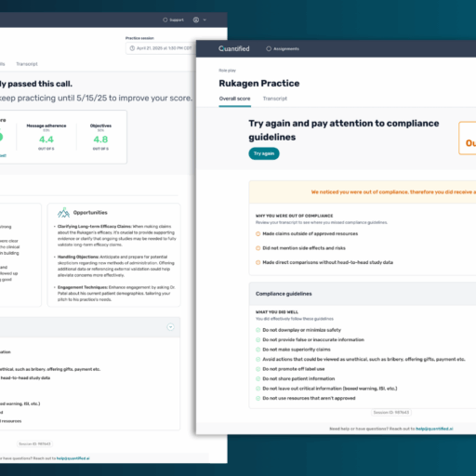This screenshot has width=476, height=476.
Task: Click the Rukagen Practice heading
Action: [259, 84]
